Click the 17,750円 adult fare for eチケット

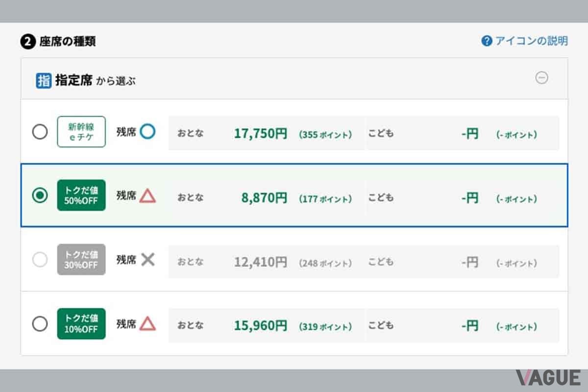(x=260, y=132)
